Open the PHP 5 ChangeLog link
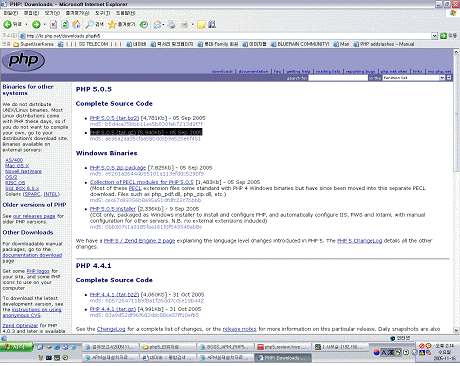The height and width of the screenshot is (366, 460). tap(360, 241)
